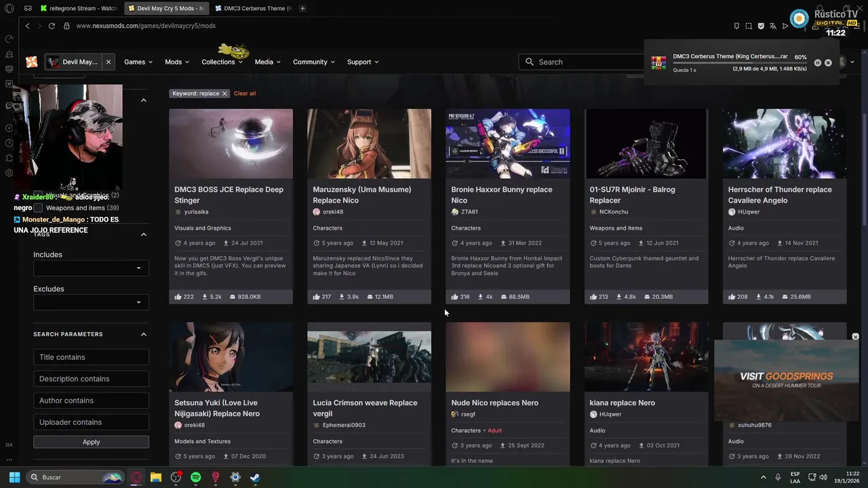This screenshot has width=868, height=488.
Task: Open the Support dropdown menu
Action: (x=363, y=62)
